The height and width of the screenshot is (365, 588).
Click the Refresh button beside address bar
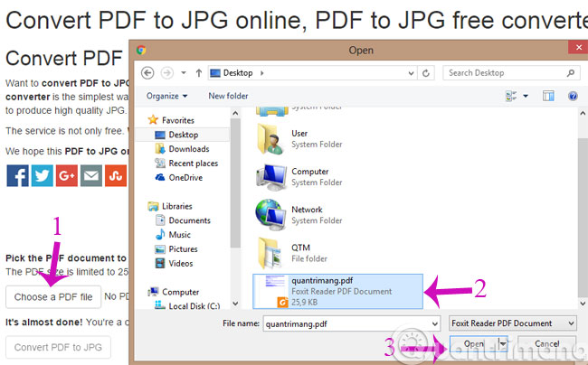click(x=426, y=73)
